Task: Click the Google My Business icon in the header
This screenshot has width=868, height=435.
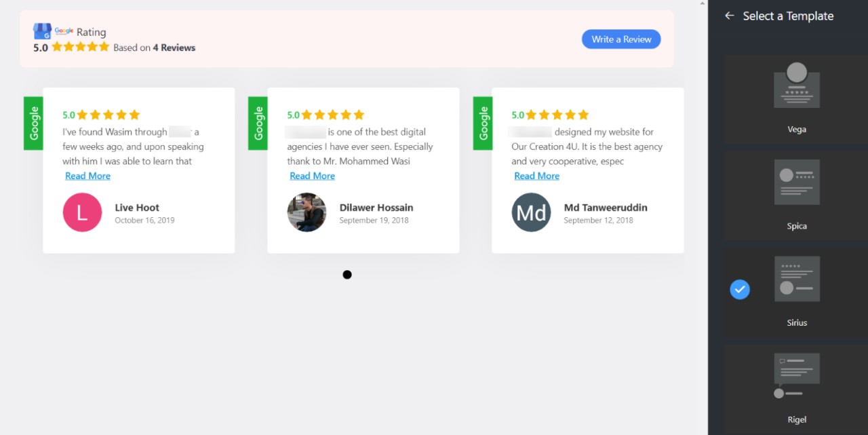Action: coord(42,31)
